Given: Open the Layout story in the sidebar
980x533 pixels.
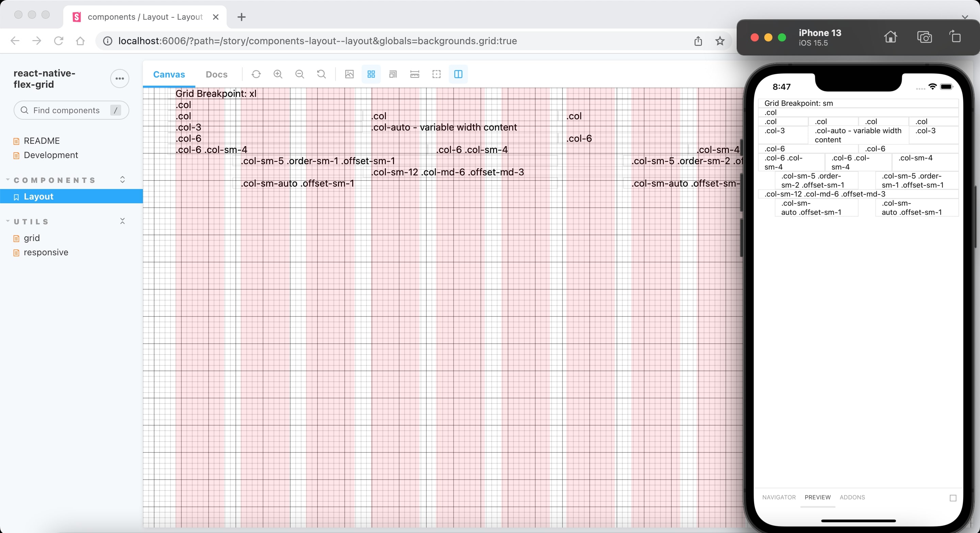Looking at the screenshot, I should 38,196.
